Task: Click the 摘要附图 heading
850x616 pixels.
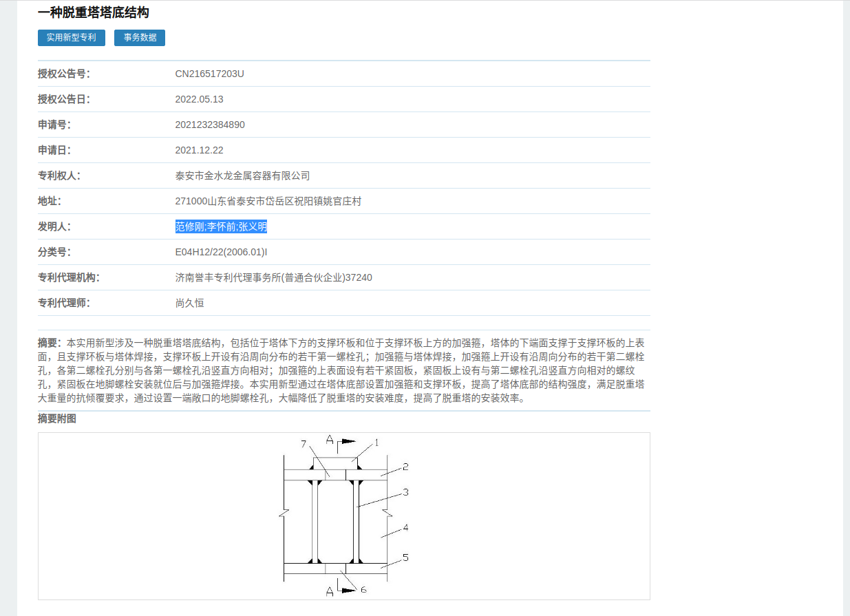Action: 57,418
